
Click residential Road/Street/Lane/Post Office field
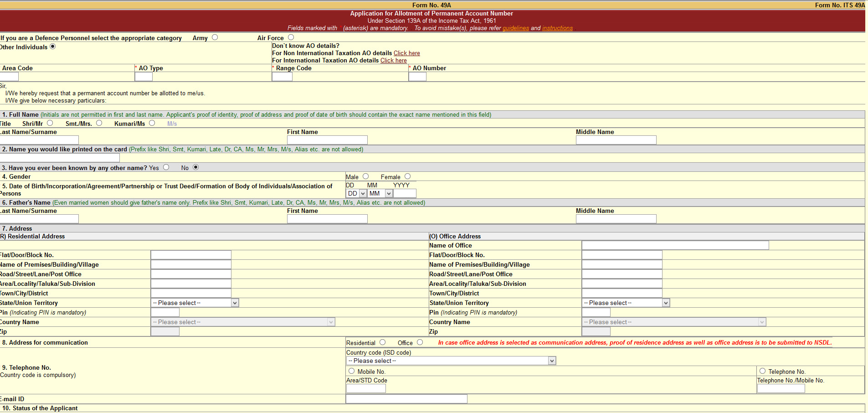pyautogui.click(x=191, y=274)
